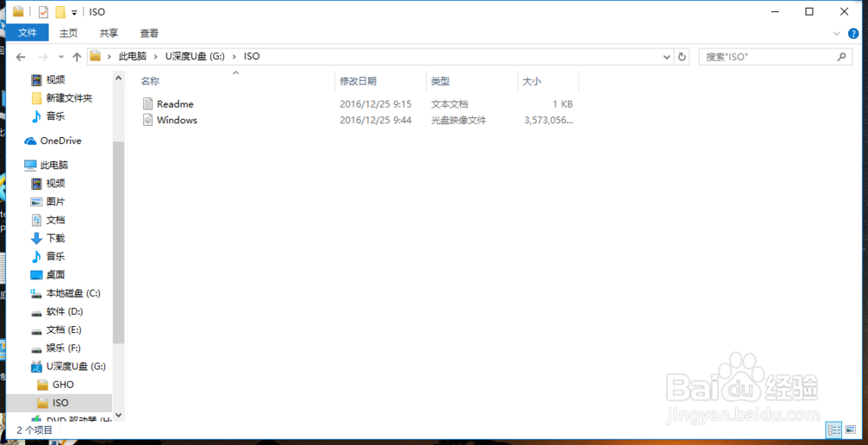The height and width of the screenshot is (445, 868).
Task: Click the back navigation arrow
Action: (21, 56)
